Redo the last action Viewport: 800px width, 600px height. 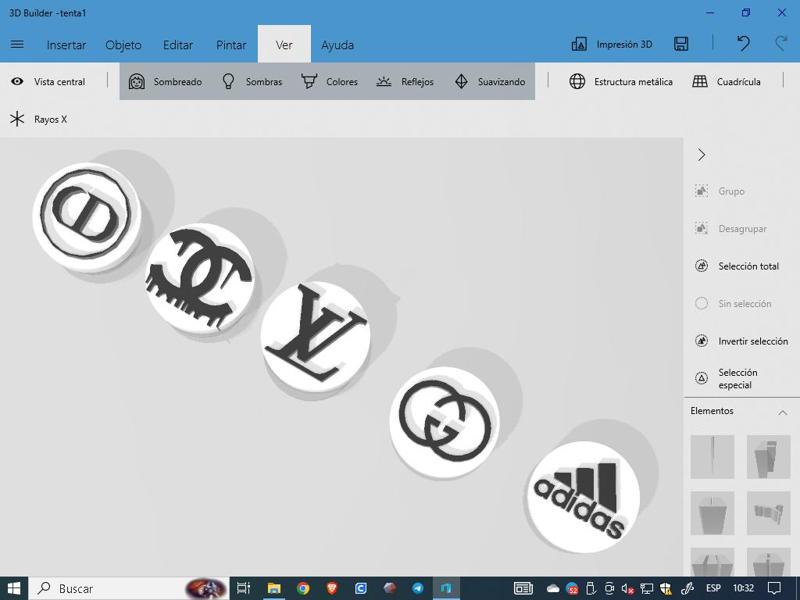pyautogui.click(x=781, y=44)
